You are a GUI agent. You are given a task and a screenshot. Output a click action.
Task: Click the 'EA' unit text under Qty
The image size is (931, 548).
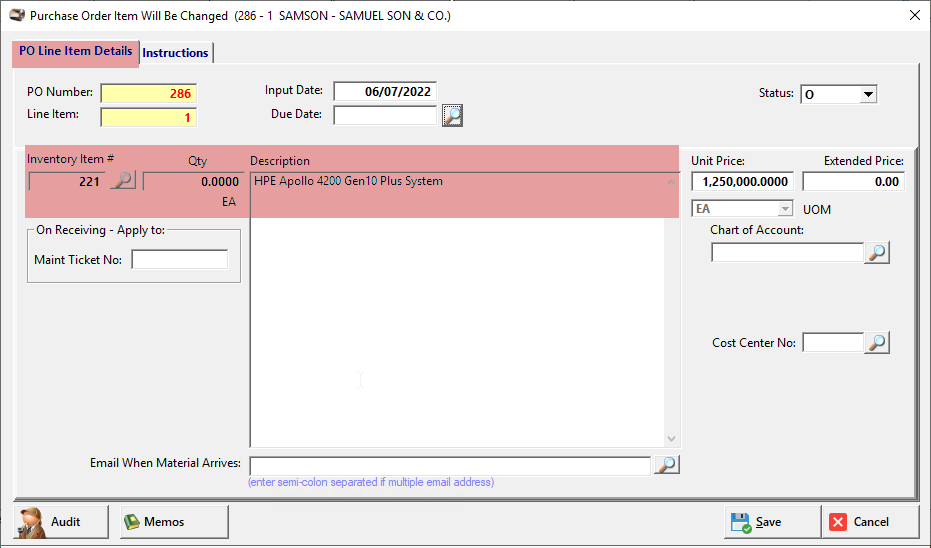tap(229, 202)
